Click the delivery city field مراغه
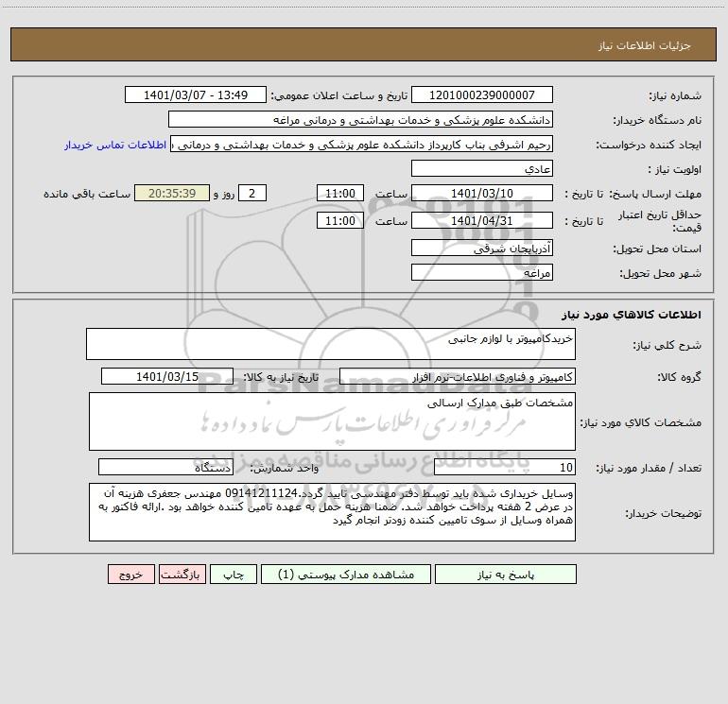The height and width of the screenshot is (704, 728). [482, 273]
